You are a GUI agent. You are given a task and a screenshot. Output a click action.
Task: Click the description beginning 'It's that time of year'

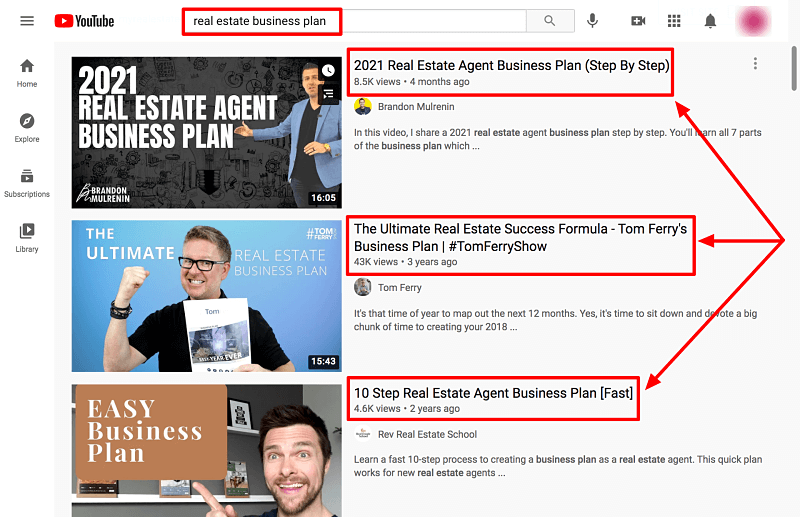point(555,320)
